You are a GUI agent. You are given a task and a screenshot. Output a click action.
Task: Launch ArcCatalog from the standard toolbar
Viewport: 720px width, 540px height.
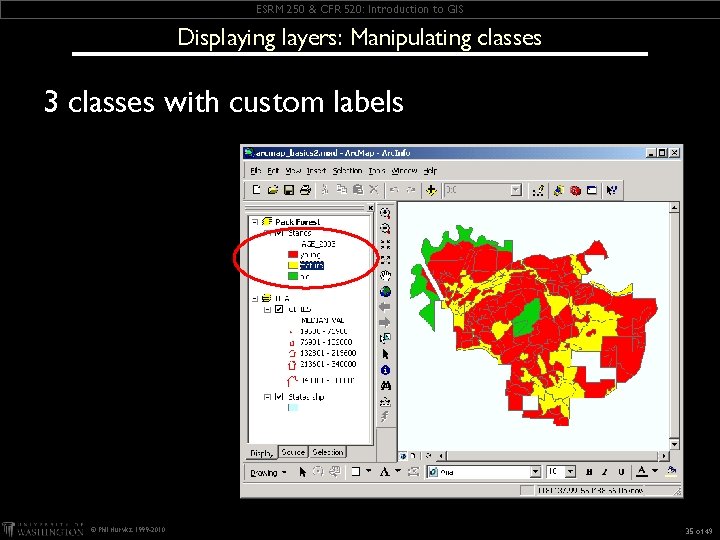click(x=559, y=190)
